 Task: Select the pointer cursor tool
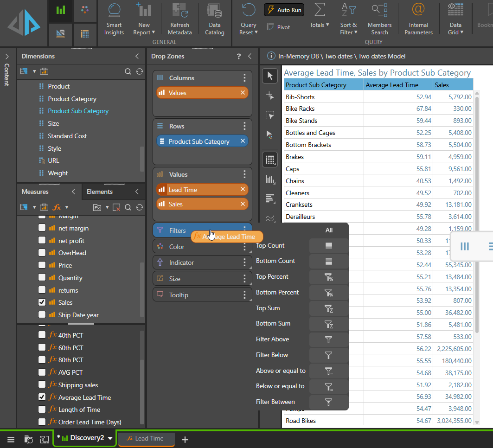click(270, 76)
